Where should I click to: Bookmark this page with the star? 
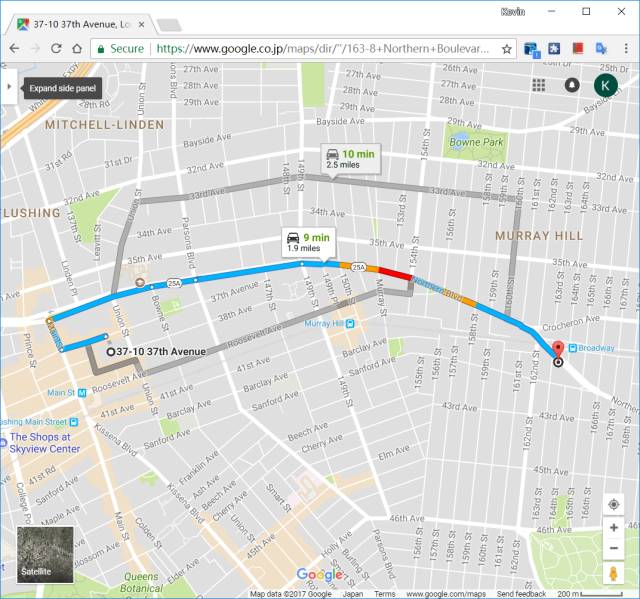point(507,49)
